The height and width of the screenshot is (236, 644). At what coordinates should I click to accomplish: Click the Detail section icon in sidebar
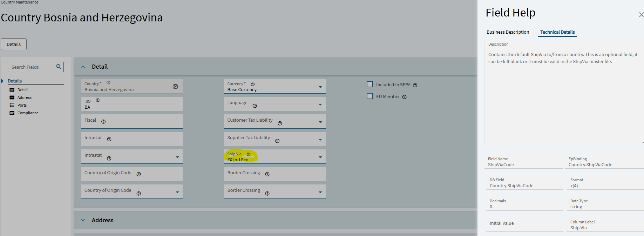pyautogui.click(x=12, y=90)
